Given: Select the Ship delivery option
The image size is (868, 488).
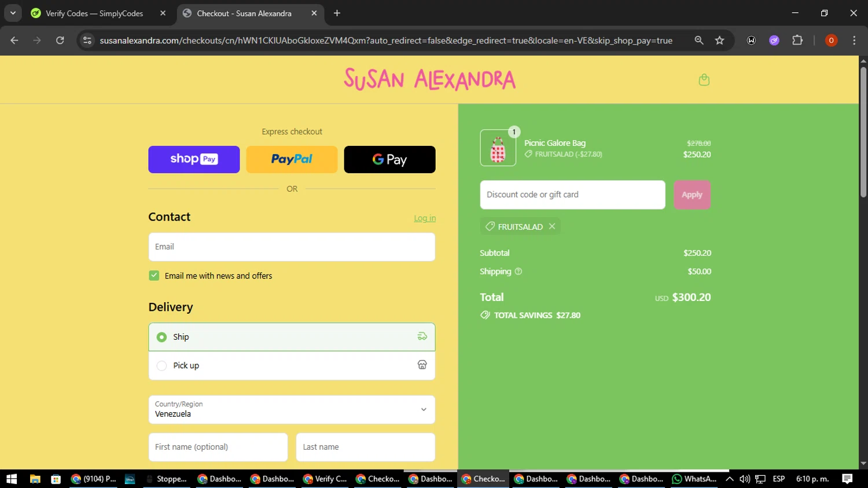Looking at the screenshot, I should (x=292, y=337).
